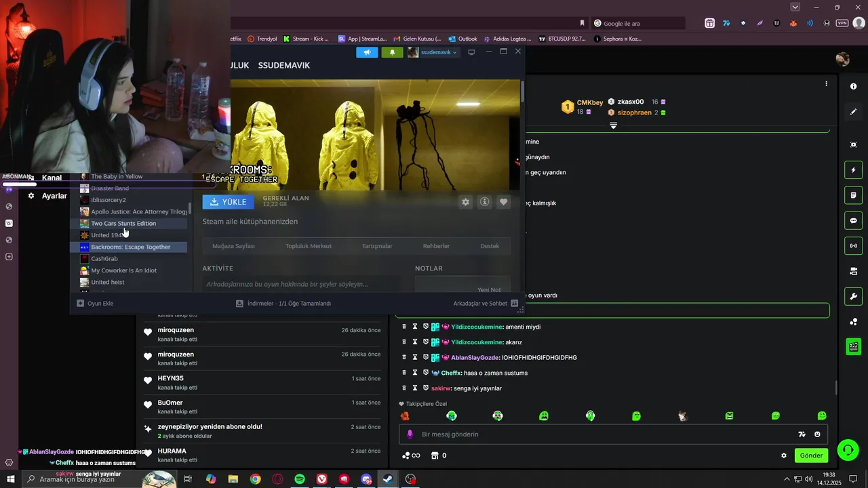This screenshot has height=488, width=868.
Task: Open Outlook bookmark in bookmarks bar
Action: (462, 39)
